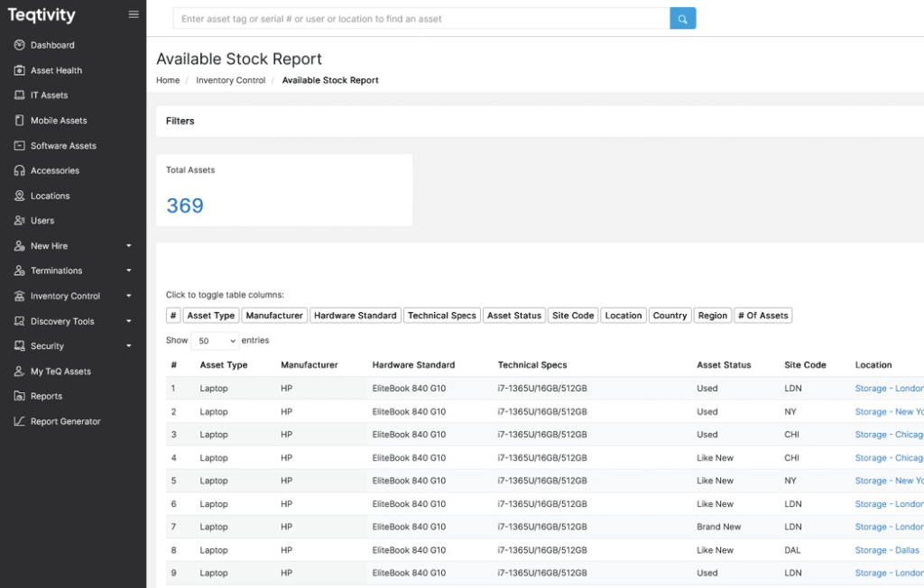Click the Accessories headphones icon
This screenshot has width=924, height=588.
(20, 170)
